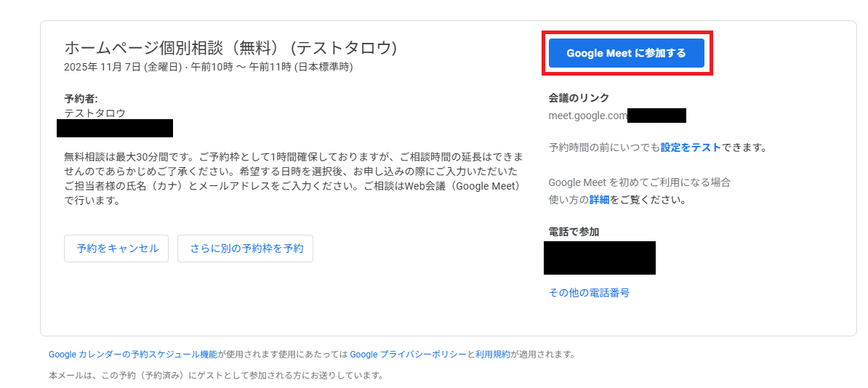Open the Google プライバシーポリシー link
The height and width of the screenshot is (388, 868).
[x=408, y=355]
